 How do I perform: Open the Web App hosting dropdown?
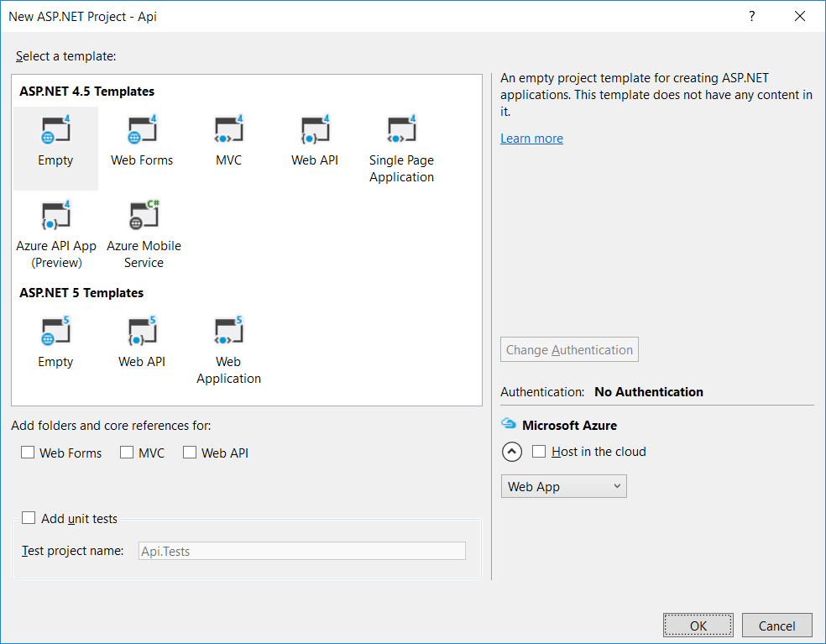[x=563, y=486]
